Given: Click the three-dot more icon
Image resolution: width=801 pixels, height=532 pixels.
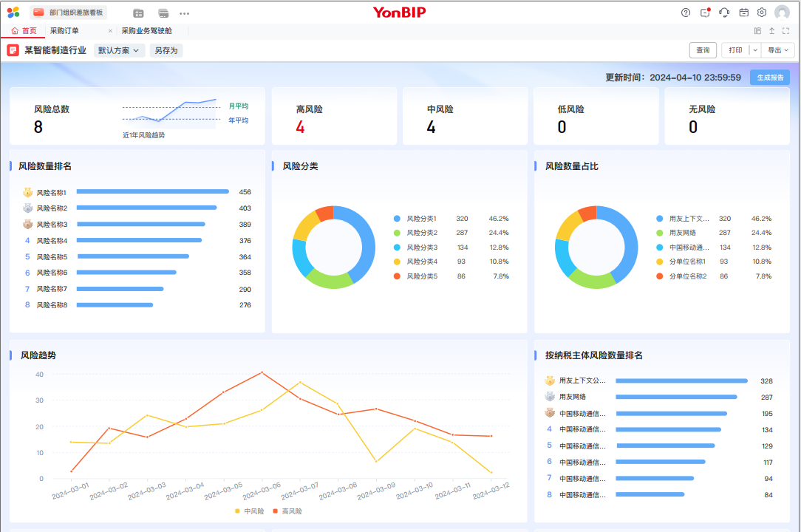Looking at the screenshot, I should tap(185, 13).
